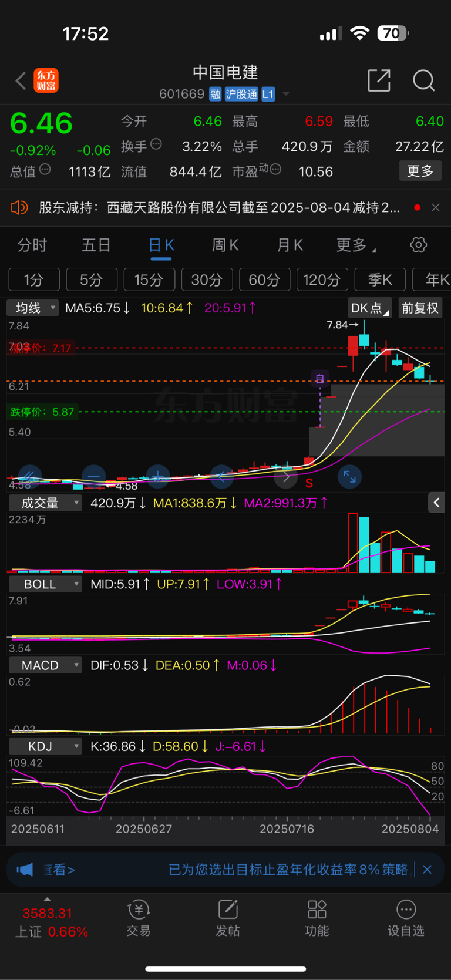Open the 发帖 post icon
The height and width of the screenshot is (980, 451).
[228, 919]
